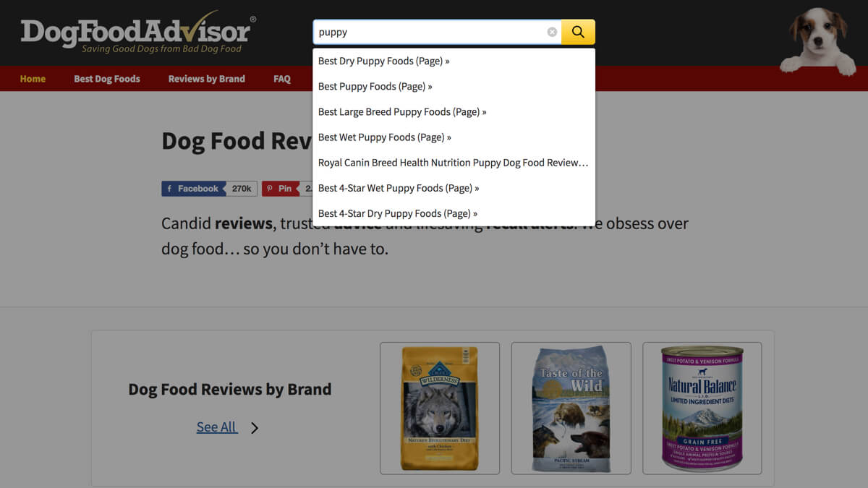Open Royal Canin Breed Health Nutrition suggestion
The image size is (868, 488).
tap(454, 163)
